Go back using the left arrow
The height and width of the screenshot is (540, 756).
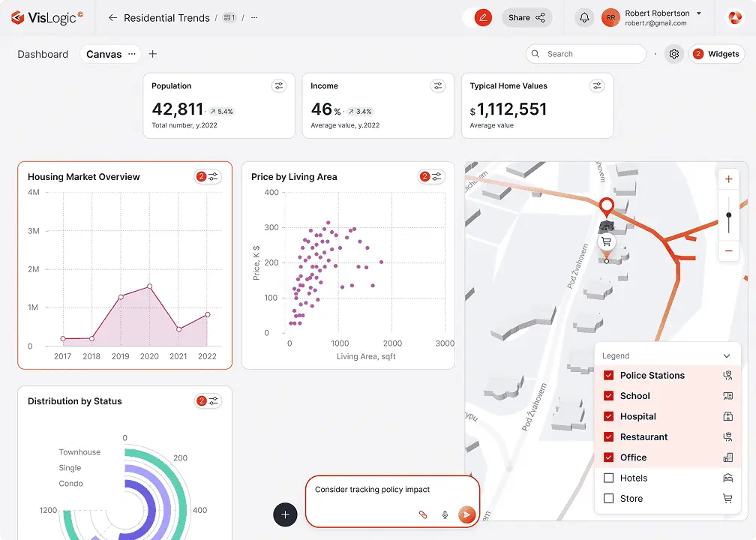click(x=112, y=18)
